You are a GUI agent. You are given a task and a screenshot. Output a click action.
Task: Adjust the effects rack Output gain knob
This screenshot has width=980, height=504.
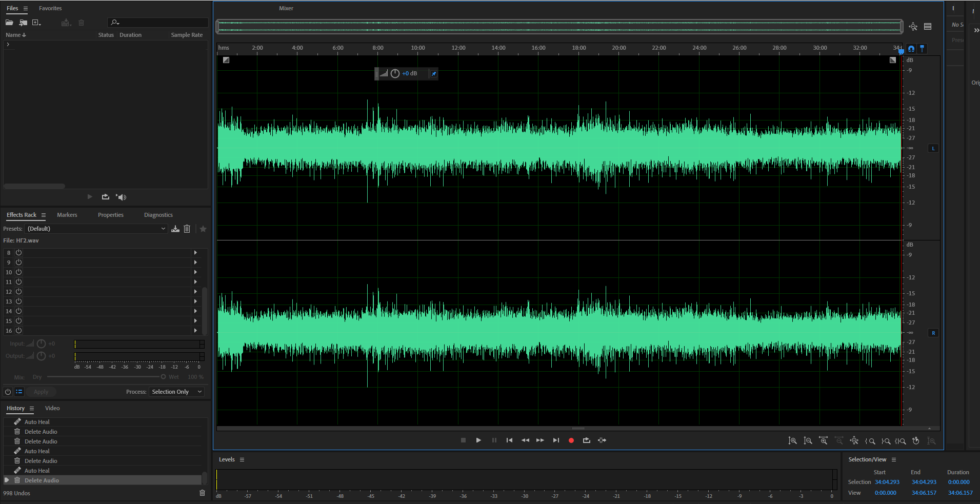(x=42, y=356)
